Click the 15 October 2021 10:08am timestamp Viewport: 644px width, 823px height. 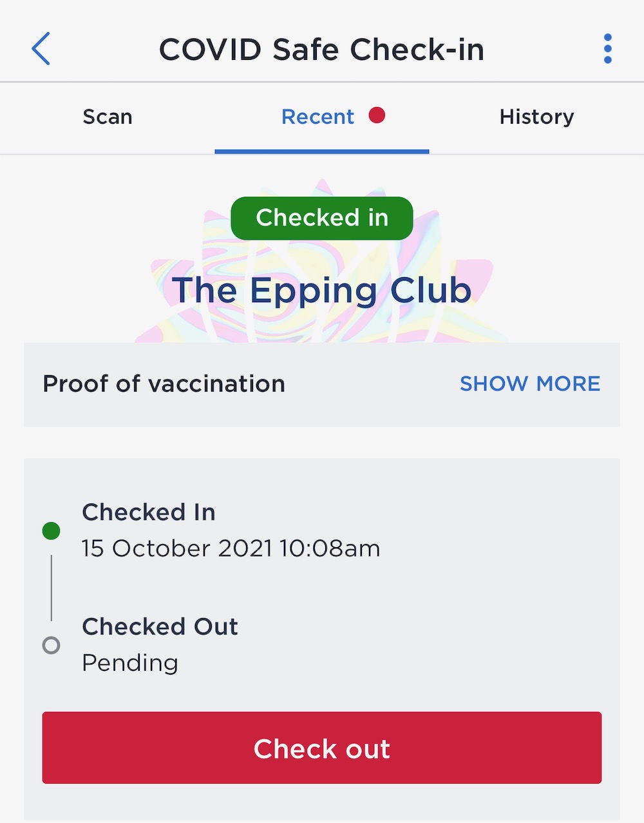pos(231,548)
